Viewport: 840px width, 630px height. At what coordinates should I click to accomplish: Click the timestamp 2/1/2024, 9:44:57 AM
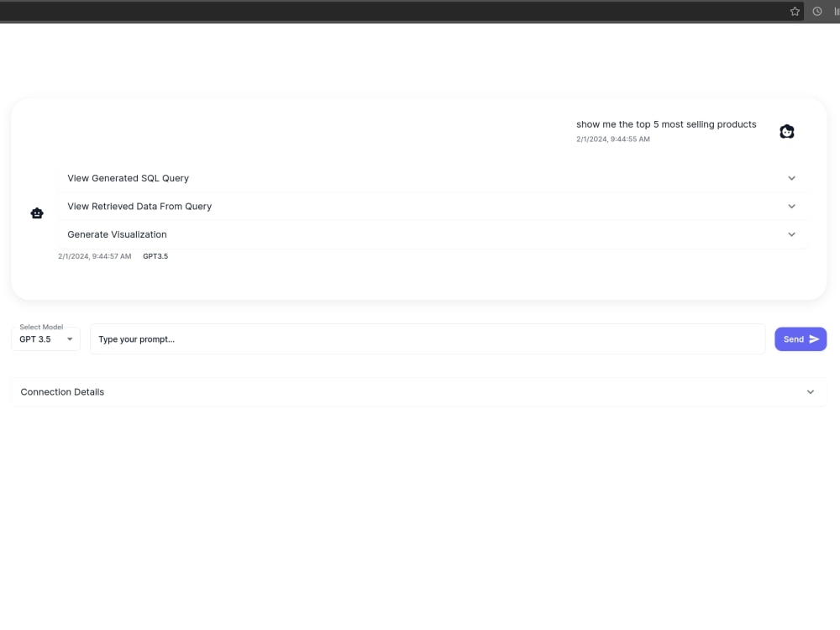point(94,256)
